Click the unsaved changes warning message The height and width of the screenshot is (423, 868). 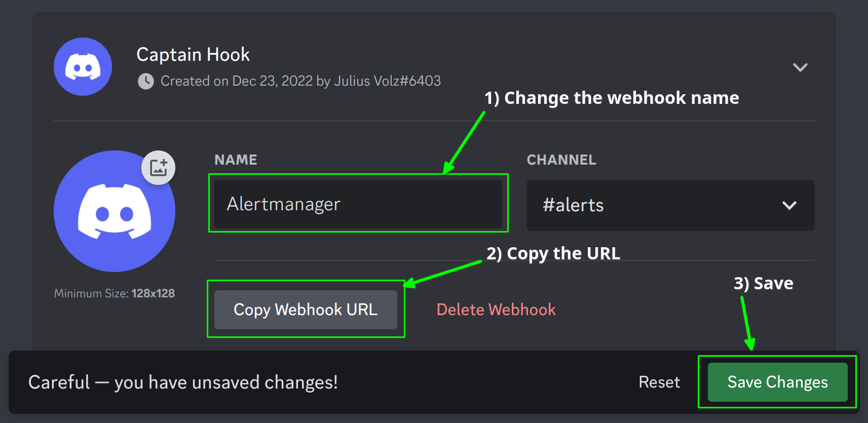point(183,382)
